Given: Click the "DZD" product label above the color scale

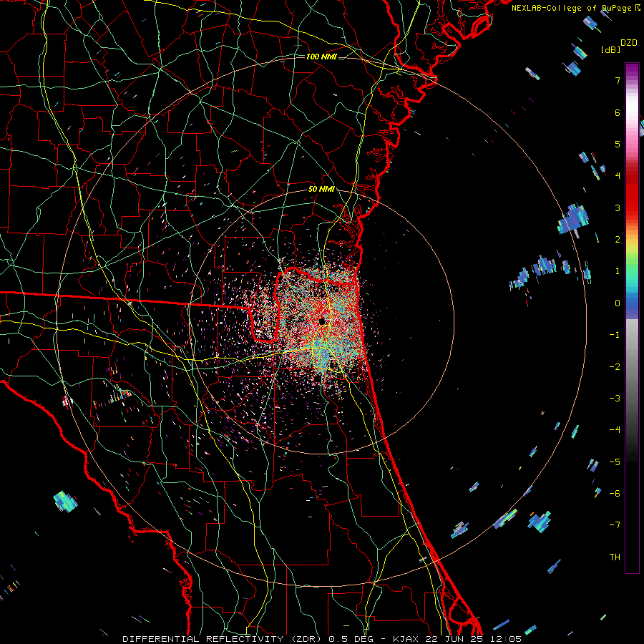Looking at the screenshot, I should pos(629,43).
